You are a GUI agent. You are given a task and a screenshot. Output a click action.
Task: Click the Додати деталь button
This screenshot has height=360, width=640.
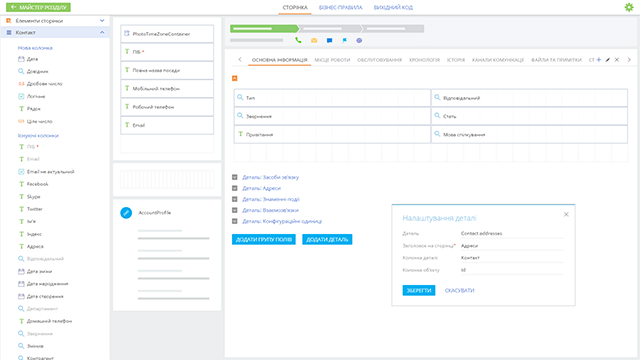(327, 239)
